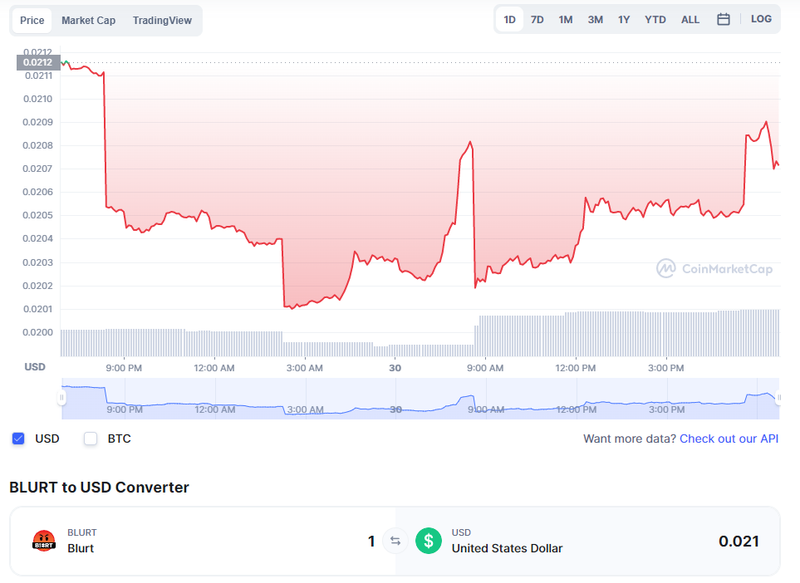This screenshot has width=800, height=583.
Task: Open the TradingView tab
Action: pos(162,20)
